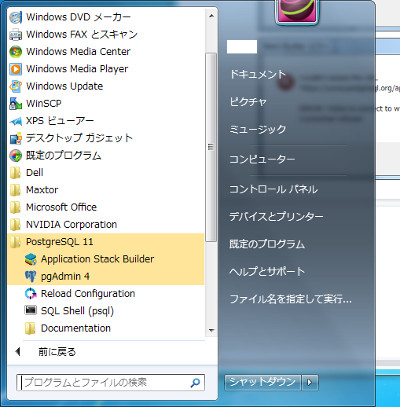Open the SQL Shell (psql) icon
This screenshot has width=400, height=407.
point(30,311)
